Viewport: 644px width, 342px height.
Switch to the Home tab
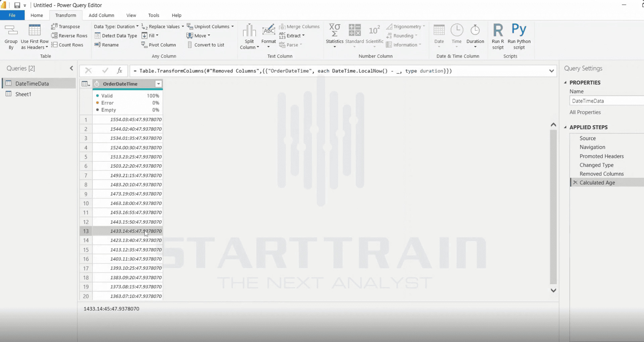(x=37, y=15)
